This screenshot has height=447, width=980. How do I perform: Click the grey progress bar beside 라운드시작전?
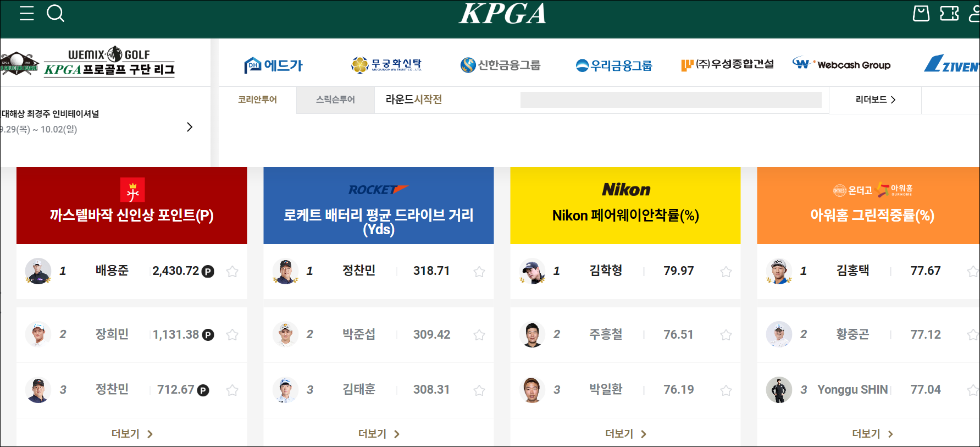[x=671, y=100]
